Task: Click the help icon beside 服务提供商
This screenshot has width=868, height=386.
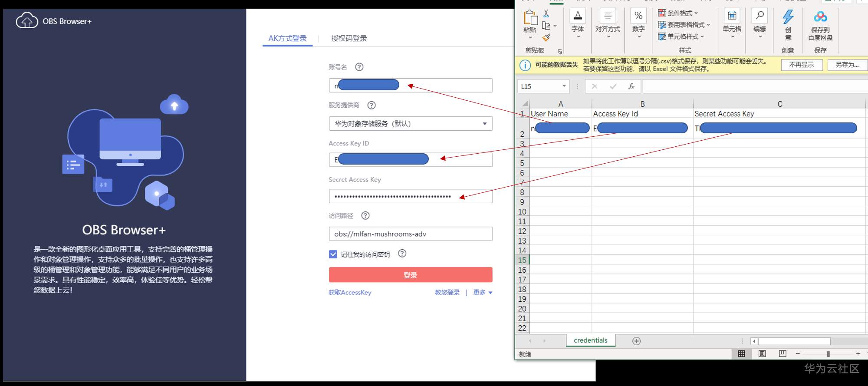Action: point(372,105)
